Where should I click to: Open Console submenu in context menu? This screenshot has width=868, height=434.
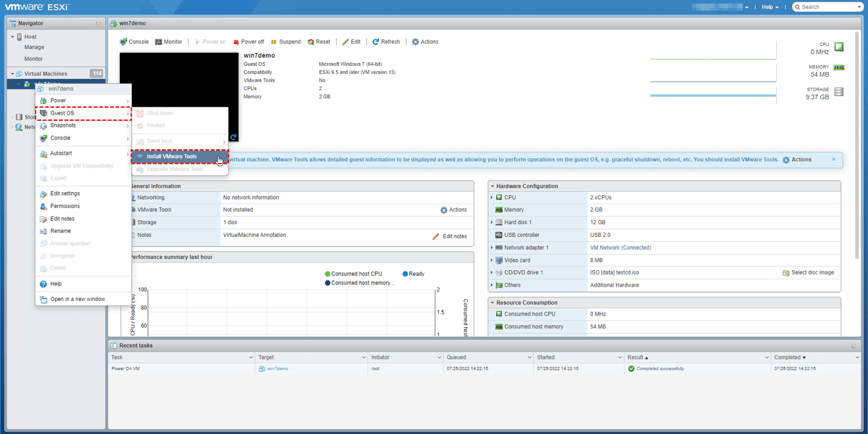(83, 138)
